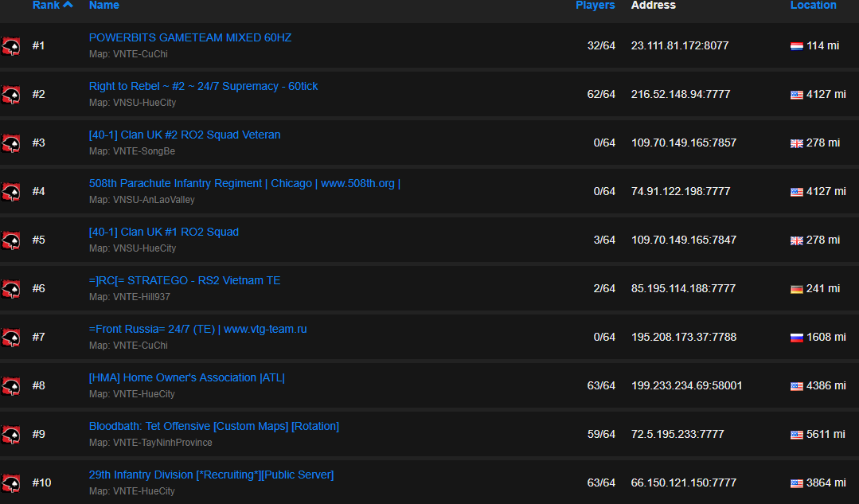Click the 32/64 players count
The height and width of the screenshot is (504, 859).
[x=601, y=46]
